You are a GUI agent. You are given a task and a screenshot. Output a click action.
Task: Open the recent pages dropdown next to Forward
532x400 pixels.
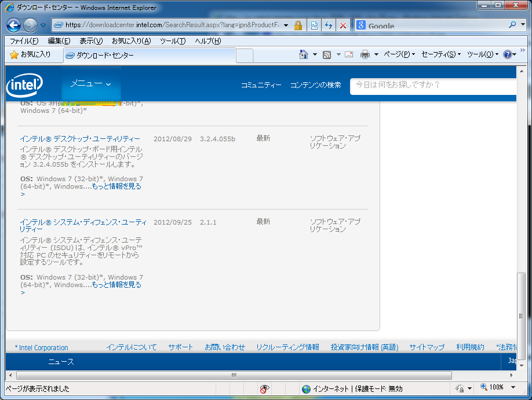coord(43,25)
